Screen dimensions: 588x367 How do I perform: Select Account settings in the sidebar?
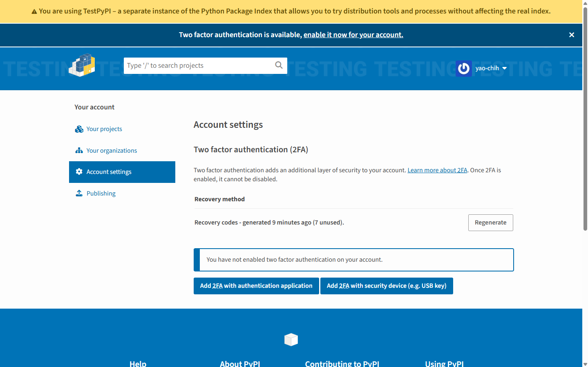pos(122,172)
